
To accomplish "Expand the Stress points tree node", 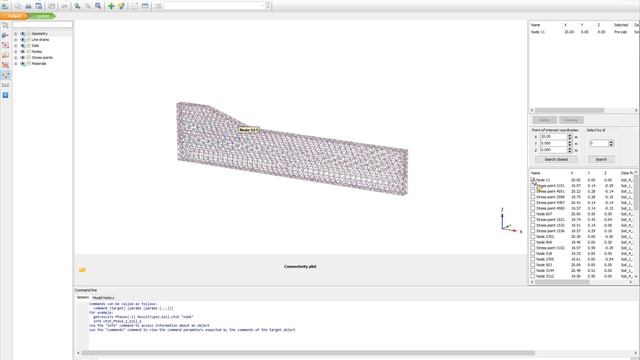I will [16, 58].
